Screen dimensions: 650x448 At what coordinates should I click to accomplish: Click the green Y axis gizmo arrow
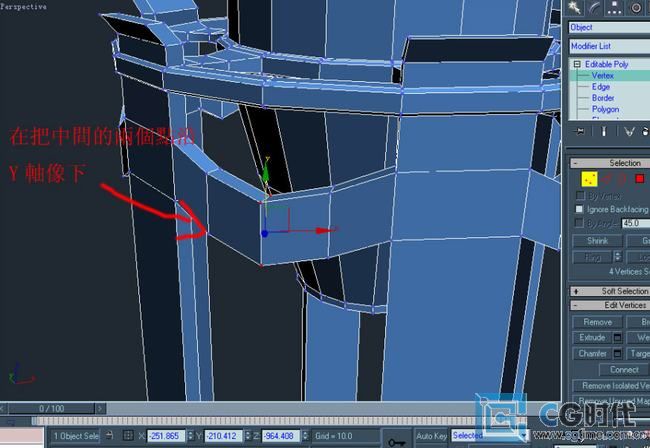[266, 171]
